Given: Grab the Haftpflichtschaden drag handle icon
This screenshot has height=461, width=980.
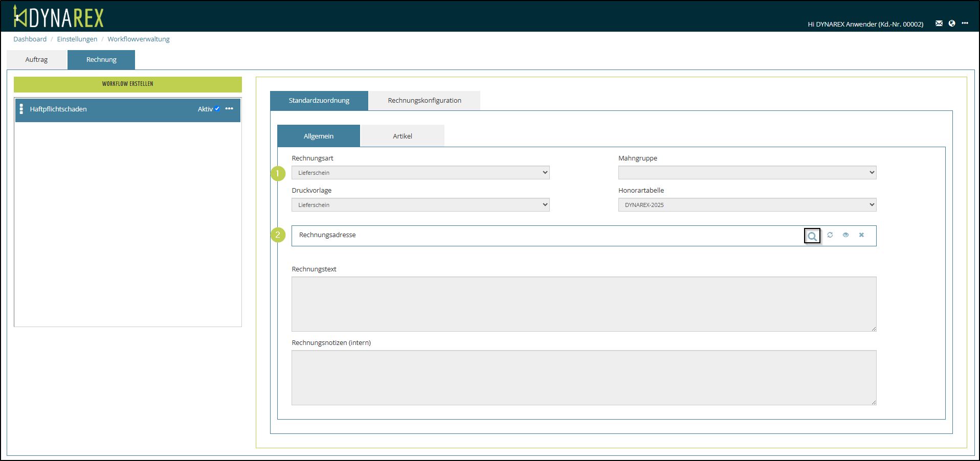Looking at the screenshot, I should coord(21,109).
